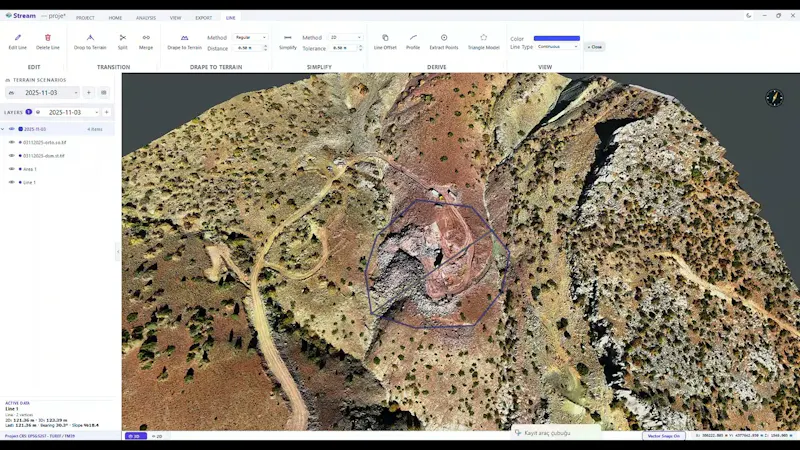The image size is (800, 450).
Task: Run the Drape to Terrain tool
Action: 184,42
